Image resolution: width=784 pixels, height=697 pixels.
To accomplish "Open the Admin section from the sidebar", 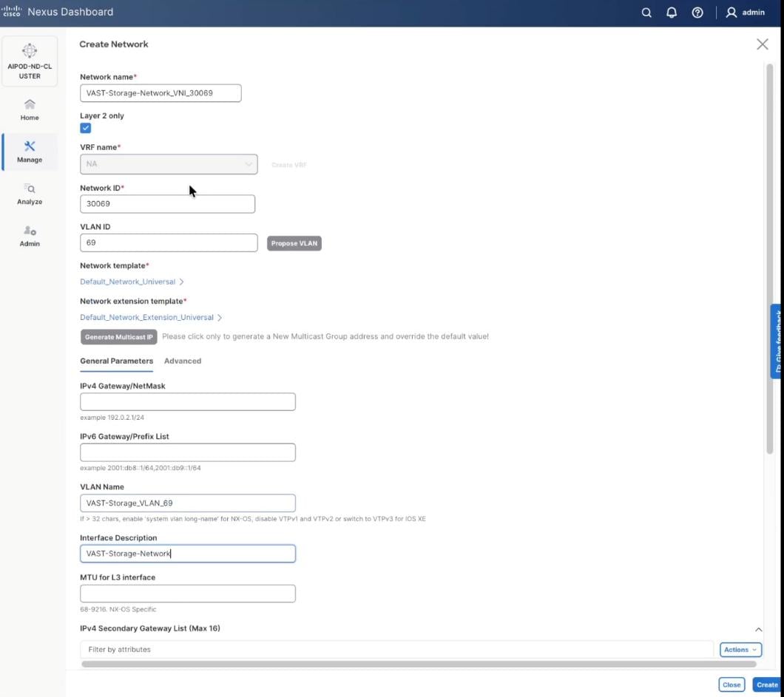I will click(29, 236).
